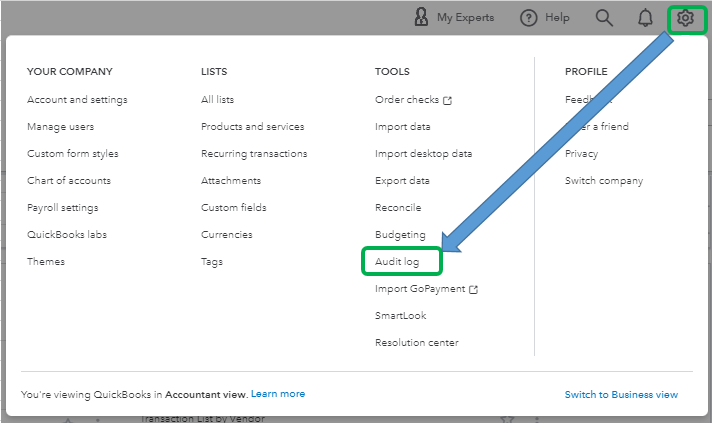Open Tags under Lists
The height and width of the screenshot is (423, 712).
coord(212,262)
